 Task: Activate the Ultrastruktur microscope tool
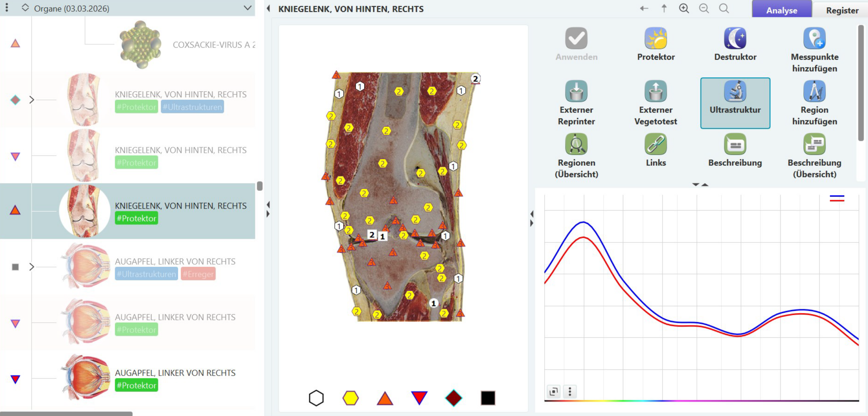(735, 92)
